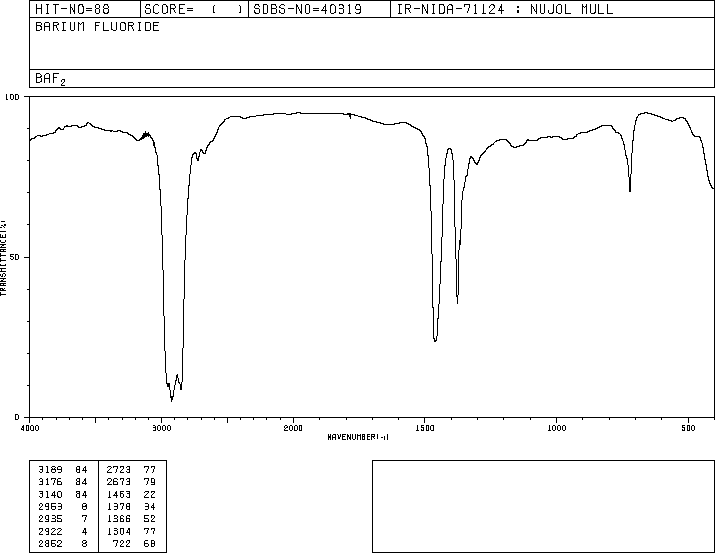Select peak value 2935 in the table
Viewport: 715px width, 553px height.
(50, 519)
